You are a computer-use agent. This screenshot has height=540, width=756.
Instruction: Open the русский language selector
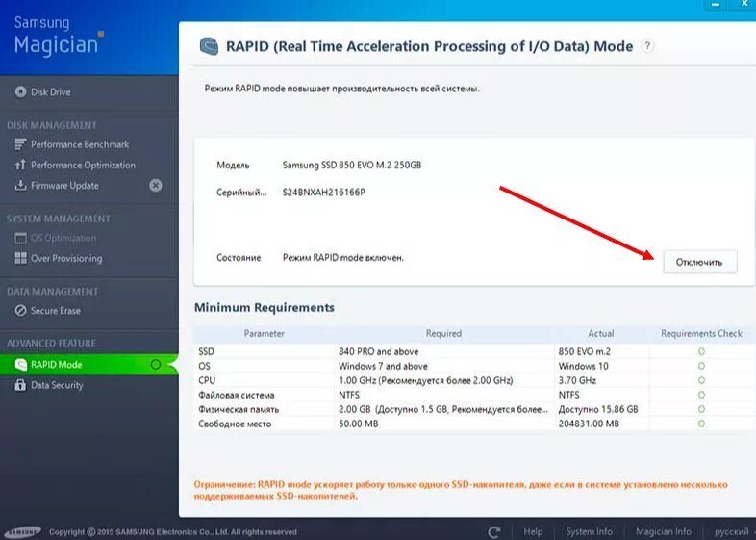731,531
